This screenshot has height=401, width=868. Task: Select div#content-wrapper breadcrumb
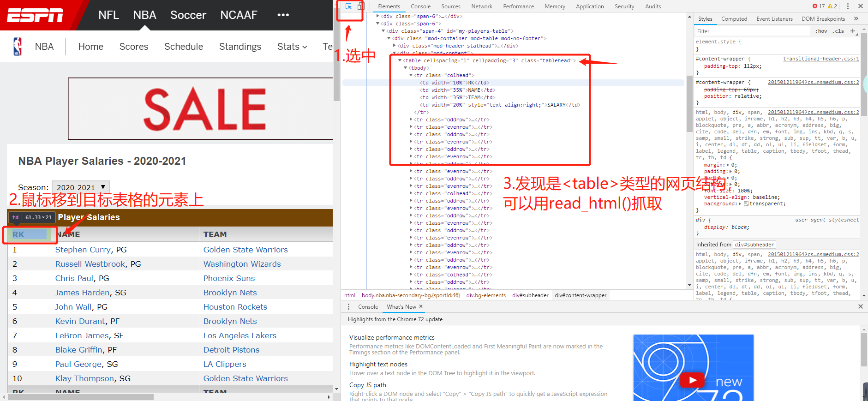tap(581, 295)
